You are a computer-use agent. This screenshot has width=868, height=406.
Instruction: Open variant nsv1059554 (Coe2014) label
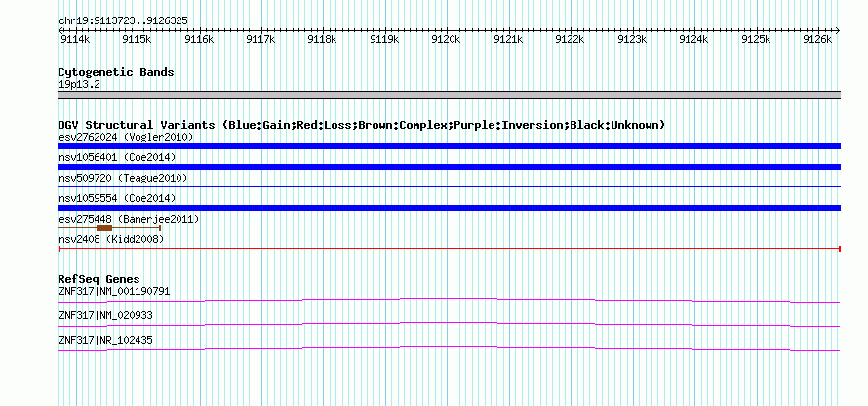point(117,198)
